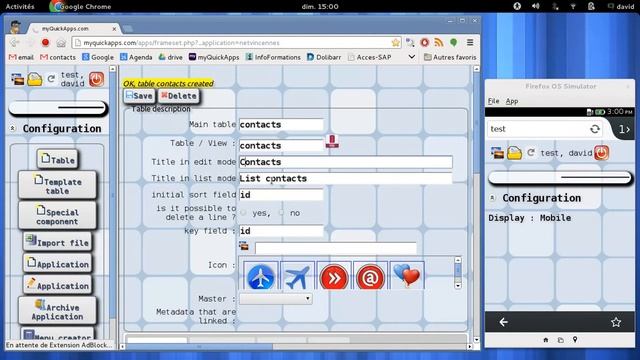This screenshot has height=360, width=640.
Task: Click the Save button
Action: [x=139, y=96]
